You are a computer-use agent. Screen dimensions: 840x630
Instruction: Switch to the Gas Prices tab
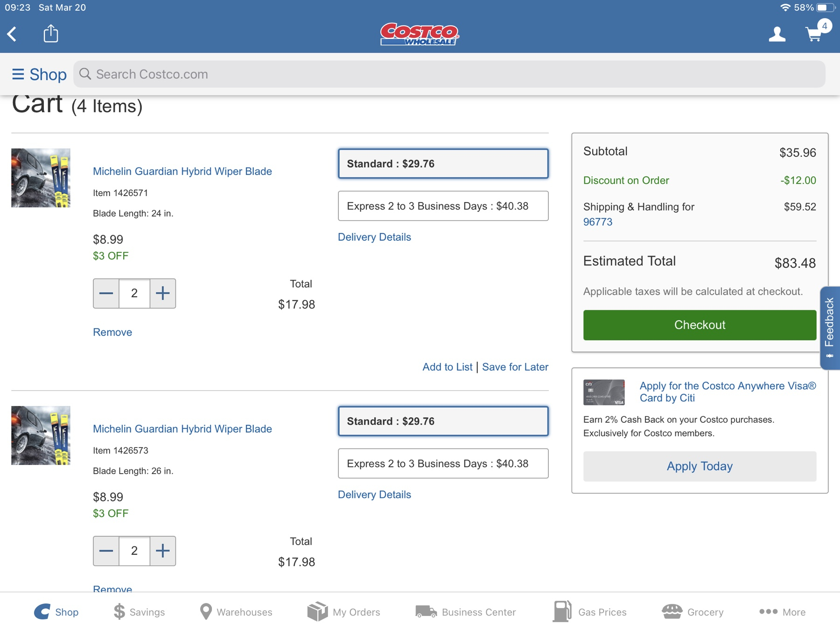[x=589, y=612]
